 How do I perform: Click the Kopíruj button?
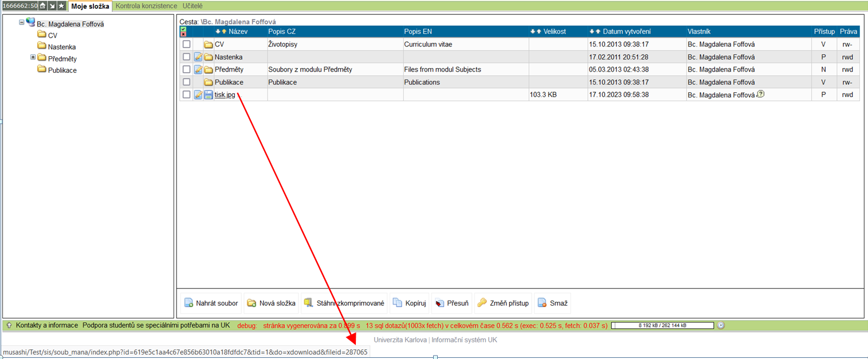(x=409, y=303)
